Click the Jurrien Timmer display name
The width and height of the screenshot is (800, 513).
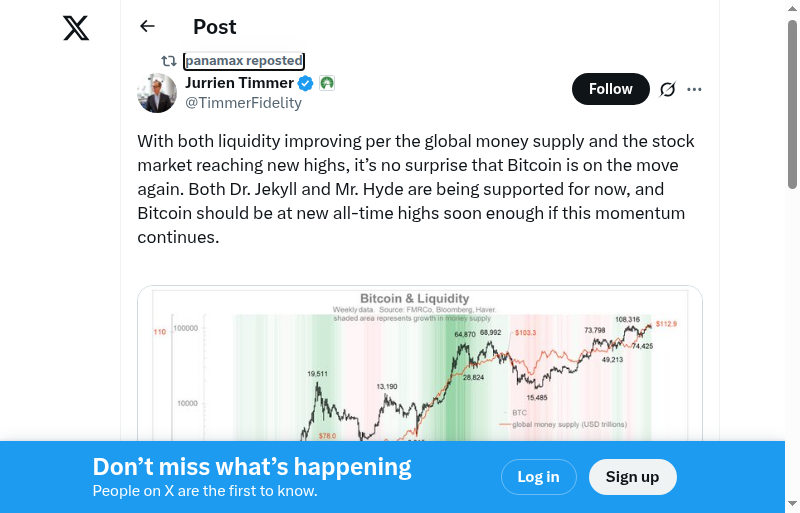[239, 83]
